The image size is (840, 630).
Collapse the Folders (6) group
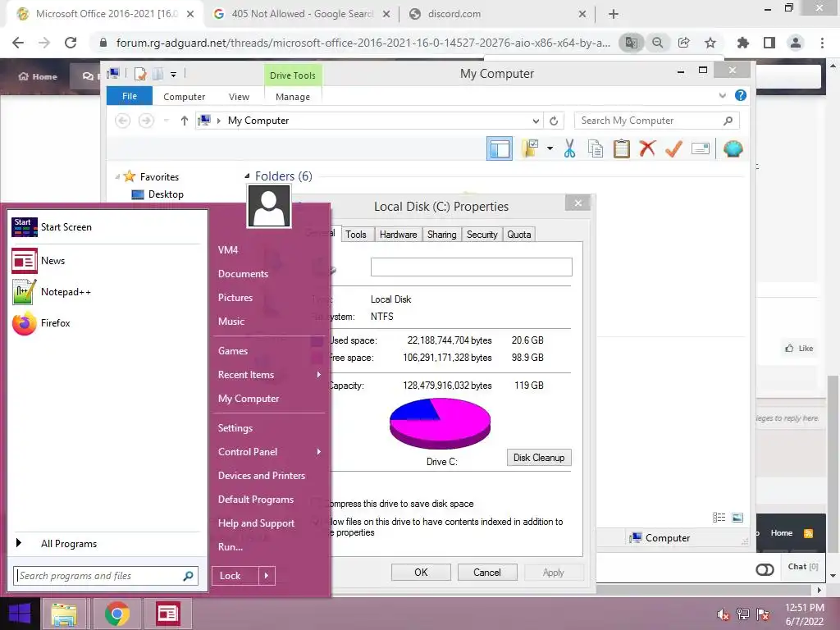247,176
